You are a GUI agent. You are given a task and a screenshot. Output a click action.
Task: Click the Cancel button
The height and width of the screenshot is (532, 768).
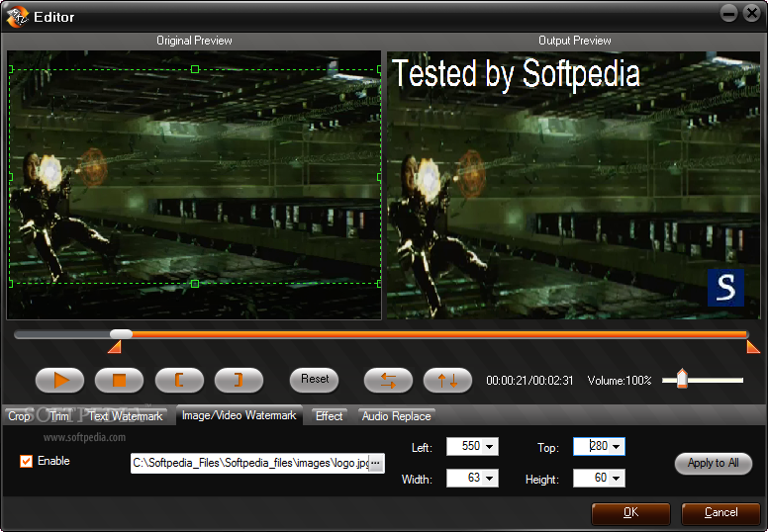(x=720, y=513)
